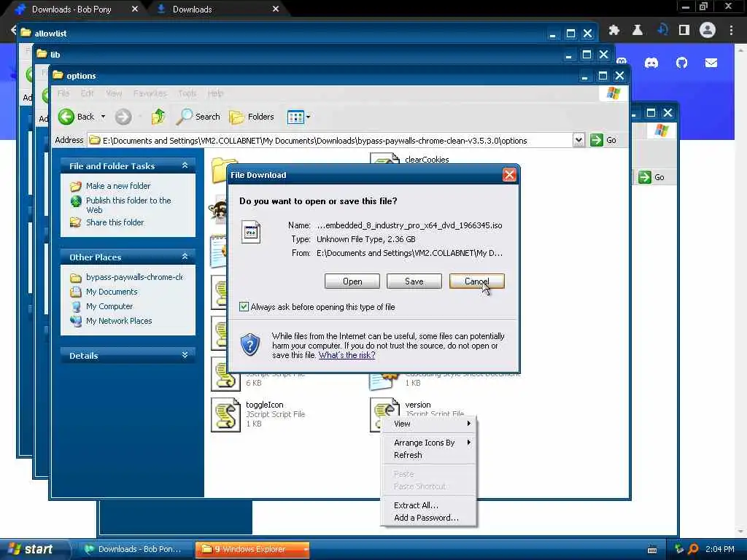The height and width of the screenshot is (560, 747).
Task: Open Tools menu in options window
Action: [187, 93]
